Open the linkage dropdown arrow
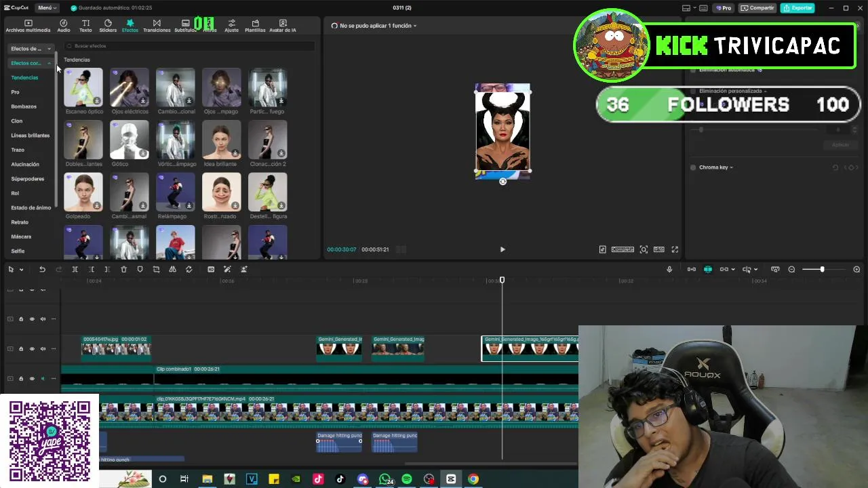 pos(732,270)
